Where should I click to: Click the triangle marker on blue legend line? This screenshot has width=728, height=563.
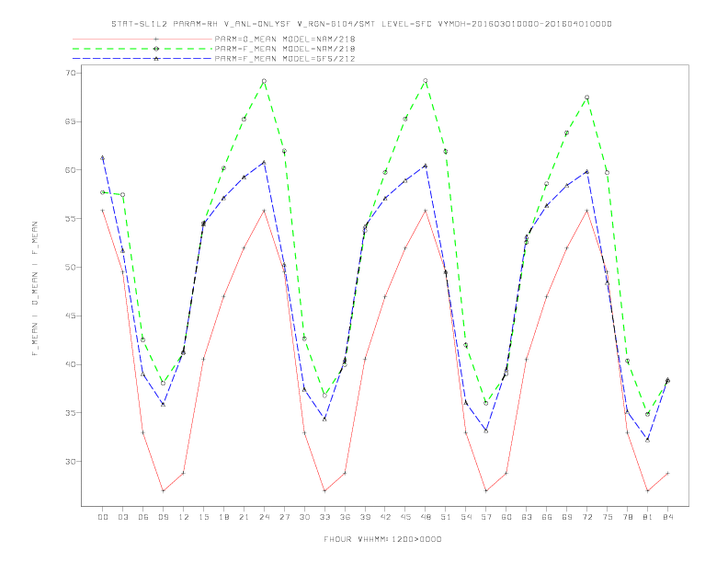point(156,59)
